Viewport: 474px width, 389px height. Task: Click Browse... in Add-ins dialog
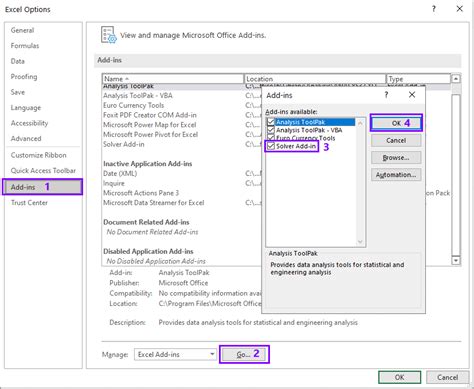pyautogui.click(x=396, y=158)
